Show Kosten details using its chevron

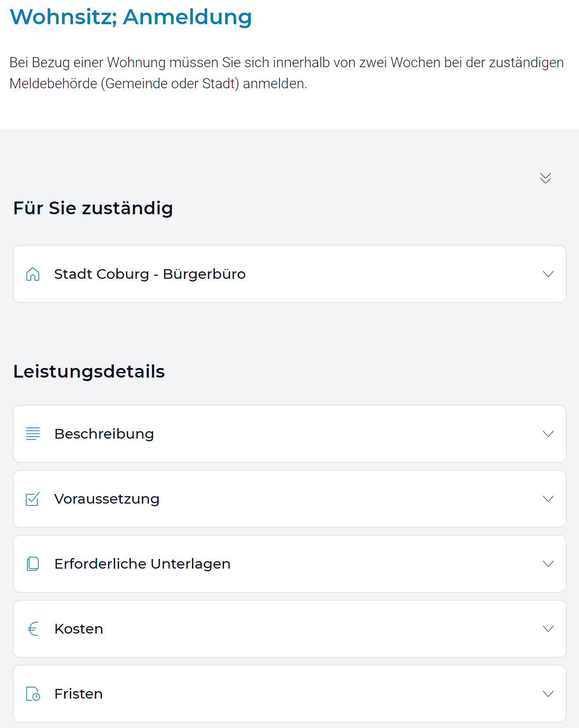tap(548, 629)
